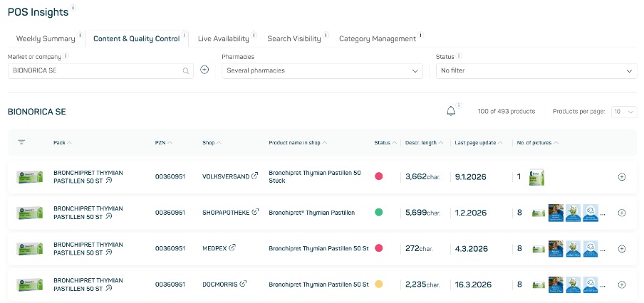Open the table filter icon in header
The height and width of the screenshot is (303, 644).
(21, 142)
